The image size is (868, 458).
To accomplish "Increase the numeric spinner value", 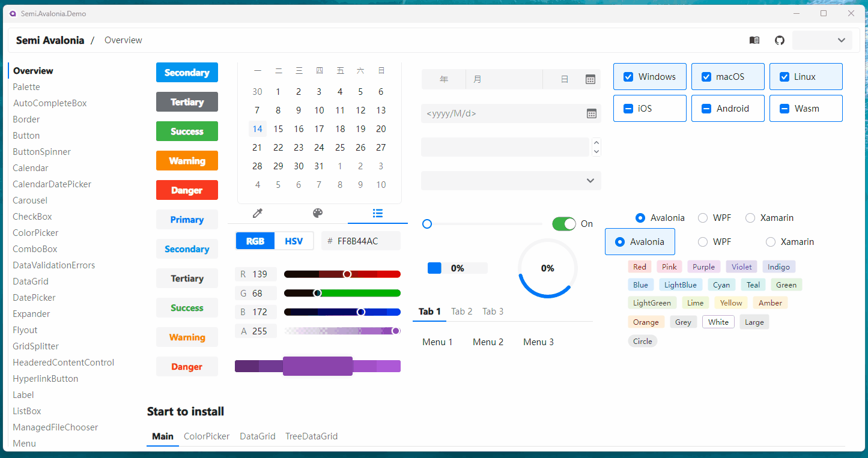I will [x=596, y=143].
